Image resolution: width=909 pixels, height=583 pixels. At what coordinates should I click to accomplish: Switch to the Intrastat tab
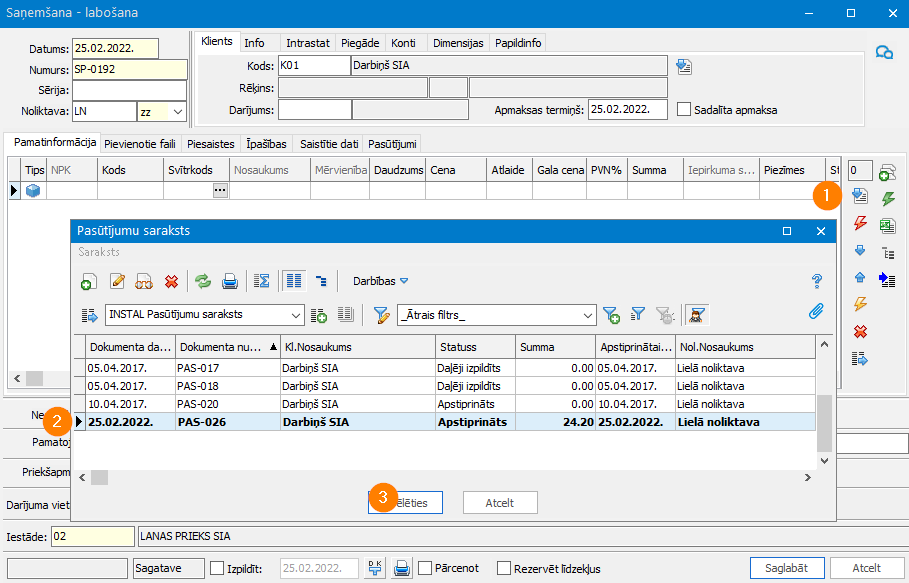[x=308, y=43]
